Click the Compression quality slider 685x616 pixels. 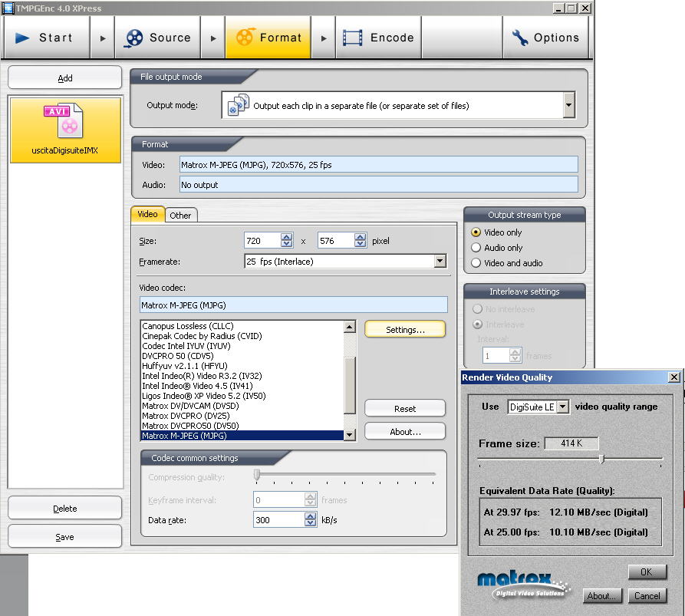click(x=257, y=474)
